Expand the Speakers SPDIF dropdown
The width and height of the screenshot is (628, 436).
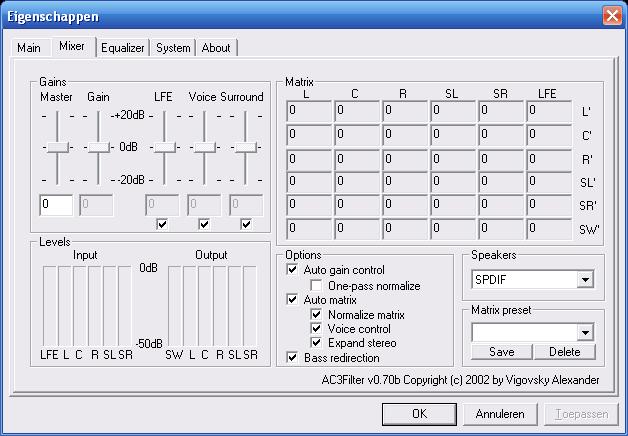click(585, 280)
